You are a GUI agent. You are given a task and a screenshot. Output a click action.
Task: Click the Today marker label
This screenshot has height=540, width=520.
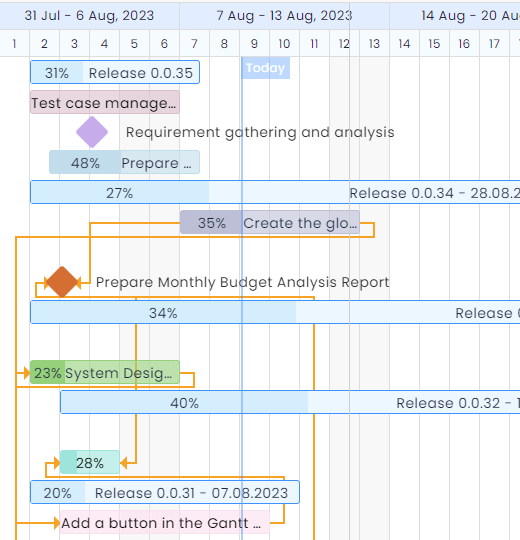[x=266, y=68]
